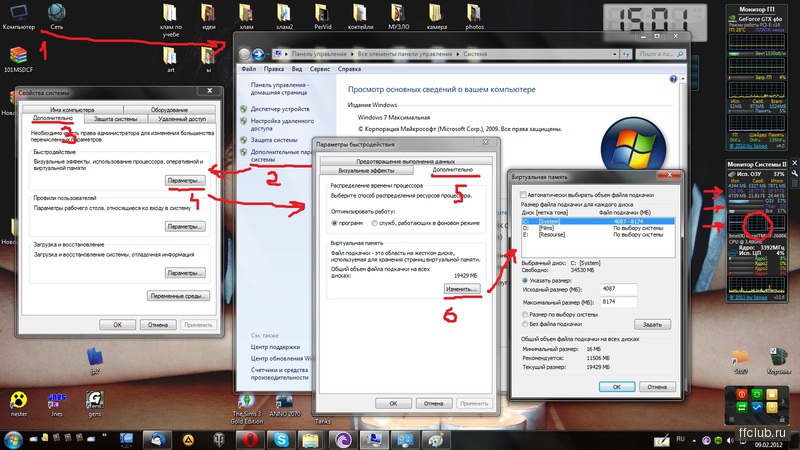The image size is (800, 450).
Task: Open the Файл menu
Action: coord(248,69)
